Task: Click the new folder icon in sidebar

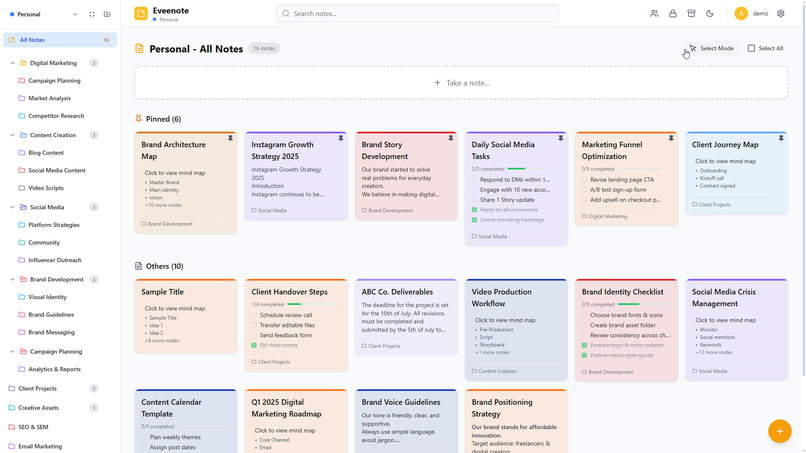Action: (107, 14)
